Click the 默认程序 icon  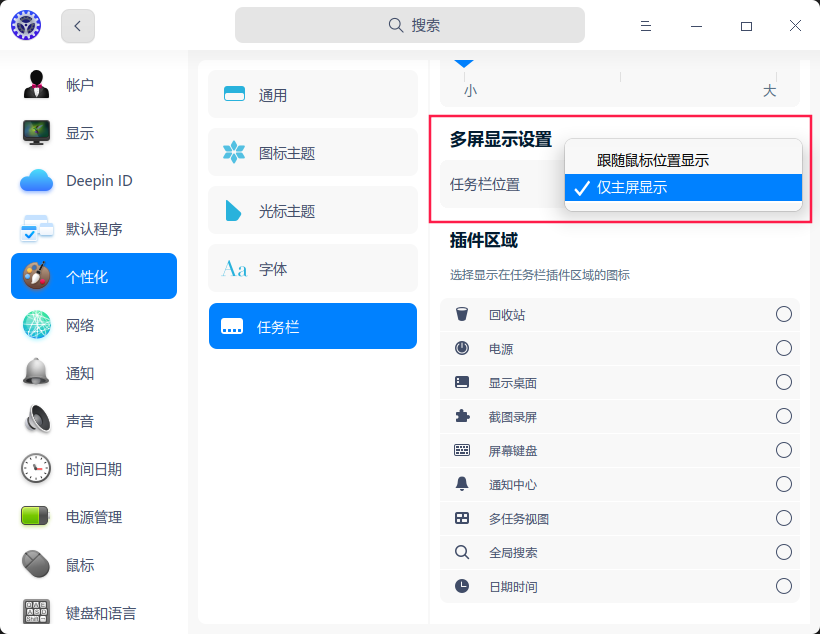(36, 229)
